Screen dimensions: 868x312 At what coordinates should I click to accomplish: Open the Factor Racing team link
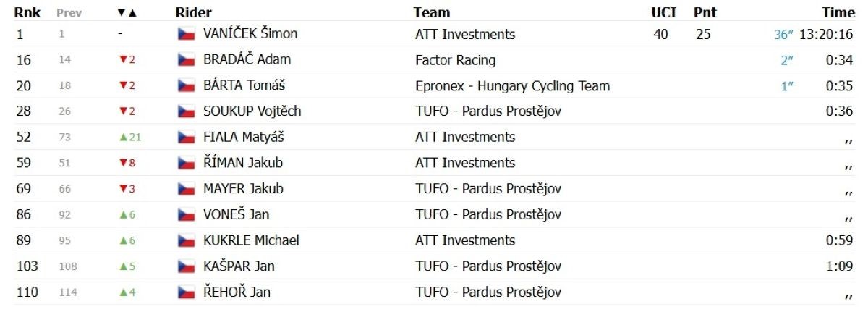click(x=456, y=60)
